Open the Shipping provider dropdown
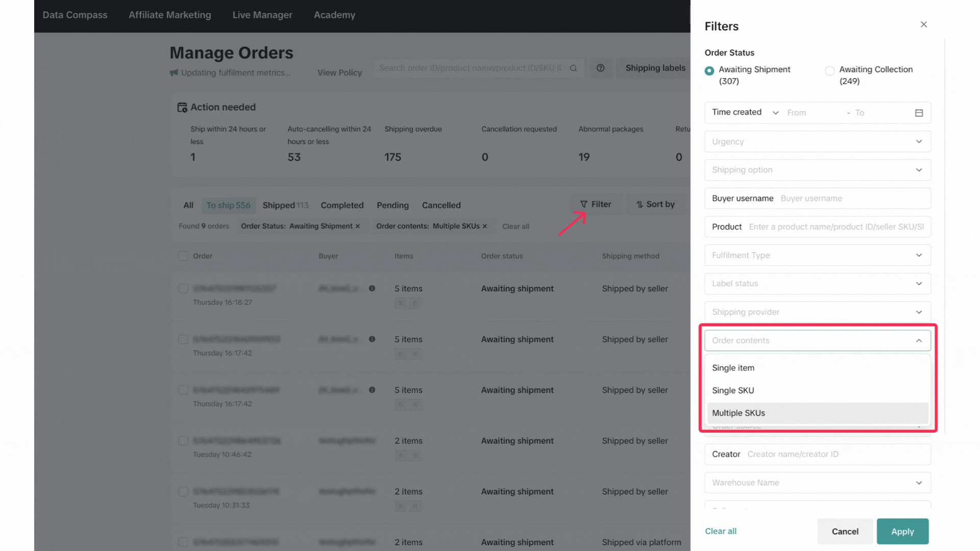980x551 pixels. point(817,312)
